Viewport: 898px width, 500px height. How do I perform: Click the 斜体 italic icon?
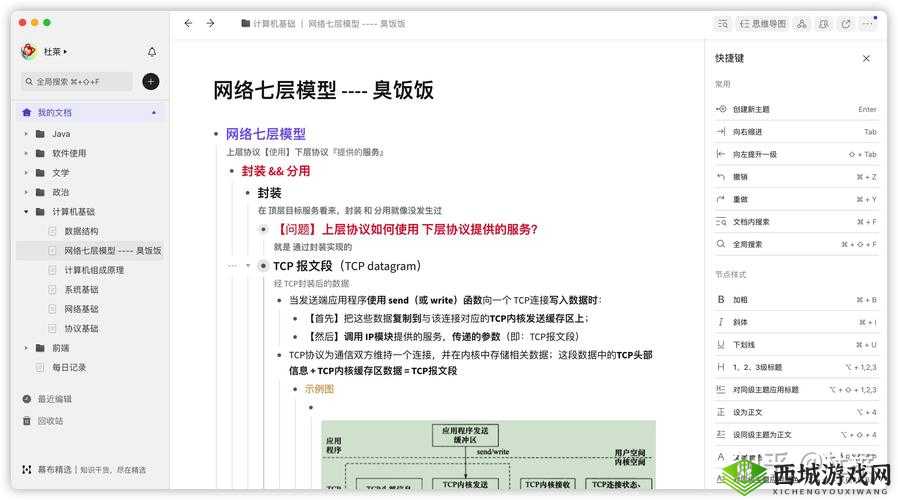(x=721, y=322)
